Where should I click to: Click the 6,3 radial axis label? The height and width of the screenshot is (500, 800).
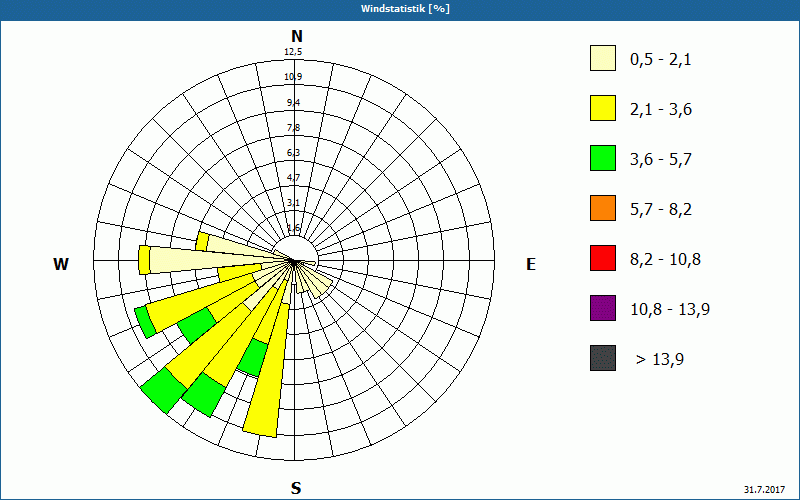(x=293, y=153)
